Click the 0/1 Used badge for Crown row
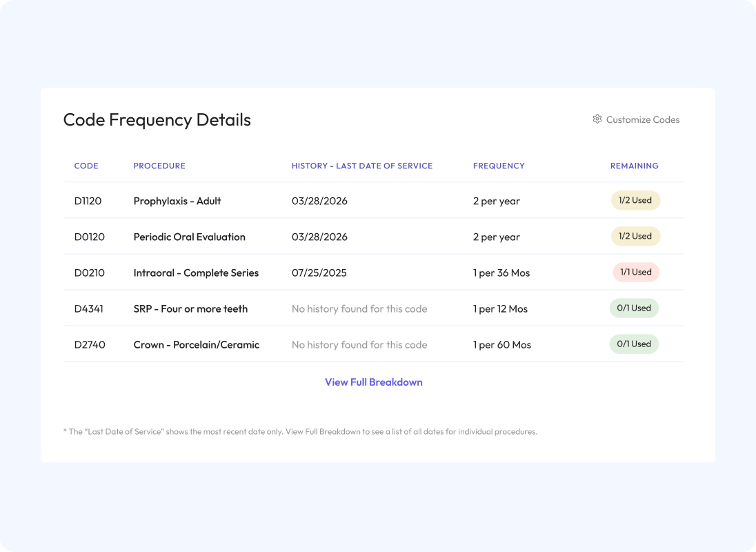The width and height of the screenshot is (756, 552). point(634,344)
